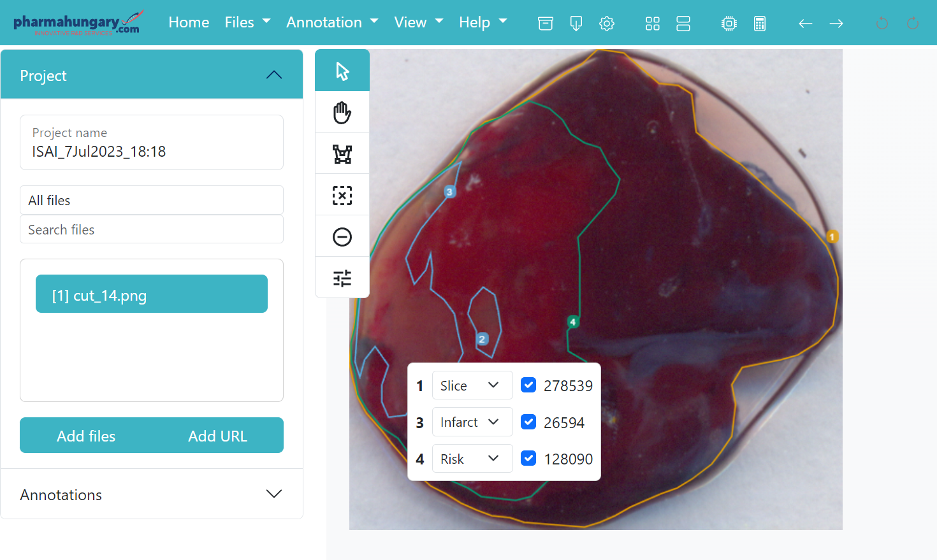Viewport: 937px width, 560px height.
Task: Open the Files menu
Action: pos(247,22)
